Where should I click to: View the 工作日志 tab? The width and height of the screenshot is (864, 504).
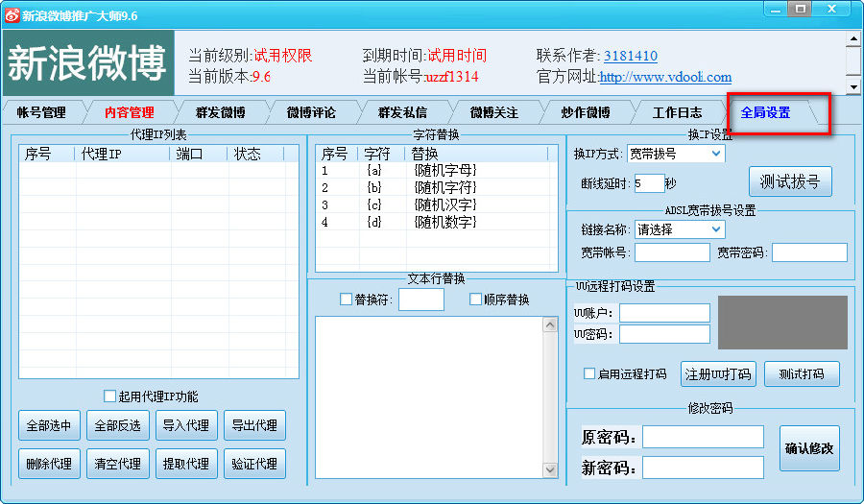pos(677,112)
